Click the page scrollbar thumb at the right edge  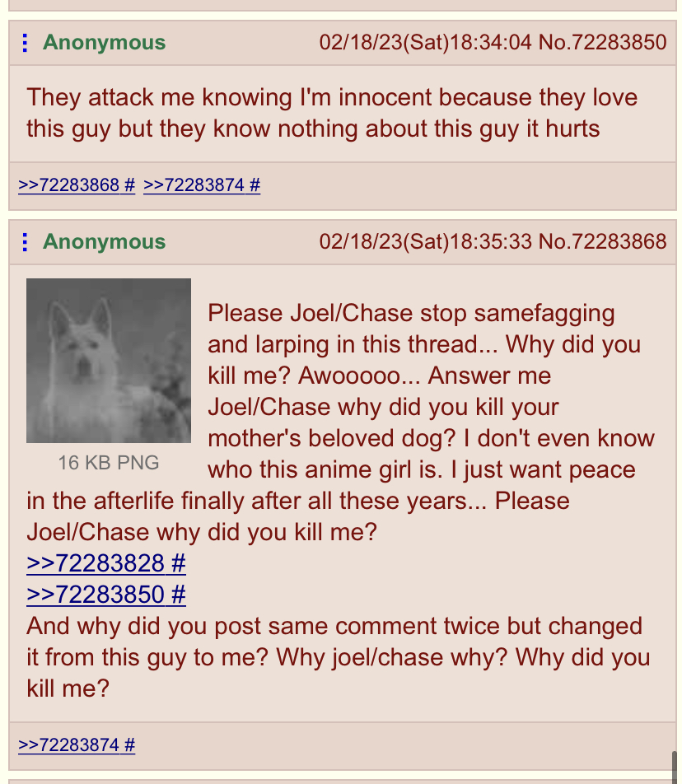(x=675, y=767)
